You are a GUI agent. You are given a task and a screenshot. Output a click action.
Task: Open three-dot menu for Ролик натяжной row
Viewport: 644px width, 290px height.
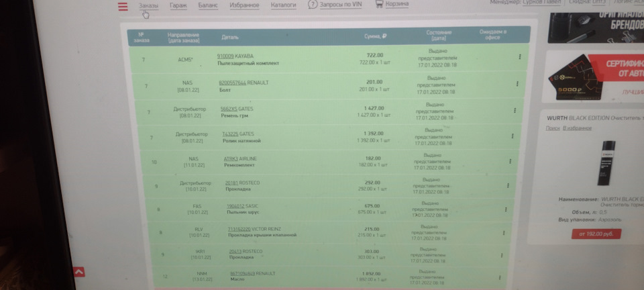click(512, 136)
